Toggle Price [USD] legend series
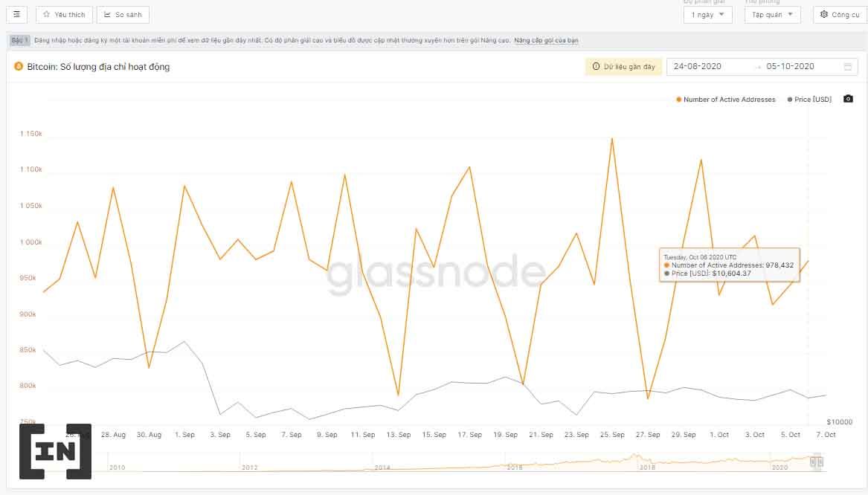 pyautogui.click(x=809, y=100)
